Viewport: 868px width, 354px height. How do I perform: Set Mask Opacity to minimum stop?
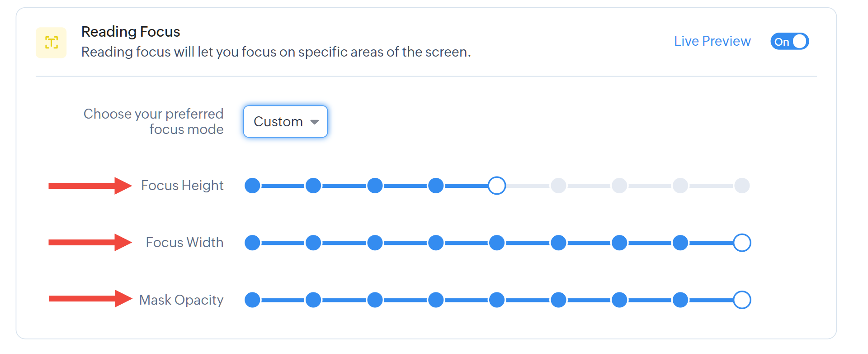[x=252, y=300]
